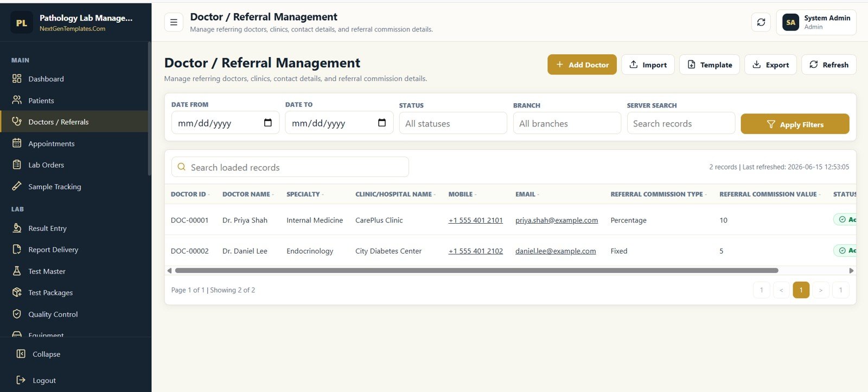Viewport: 868px width, 392px height.
Task: Focus the Date From input field
Action: pyautogui.click(x=225, y=123)
